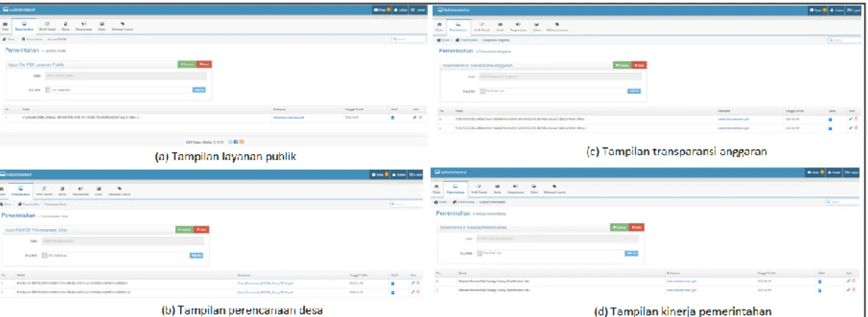
Task: Click blue Pilih File button, kinerja pemerintahan form
Action: coord(631,253)
